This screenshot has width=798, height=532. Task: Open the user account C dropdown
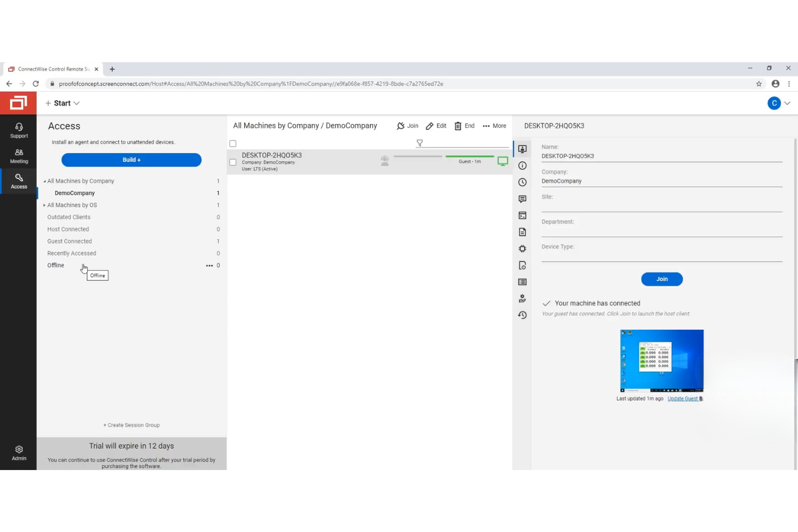tap(779, 103)
